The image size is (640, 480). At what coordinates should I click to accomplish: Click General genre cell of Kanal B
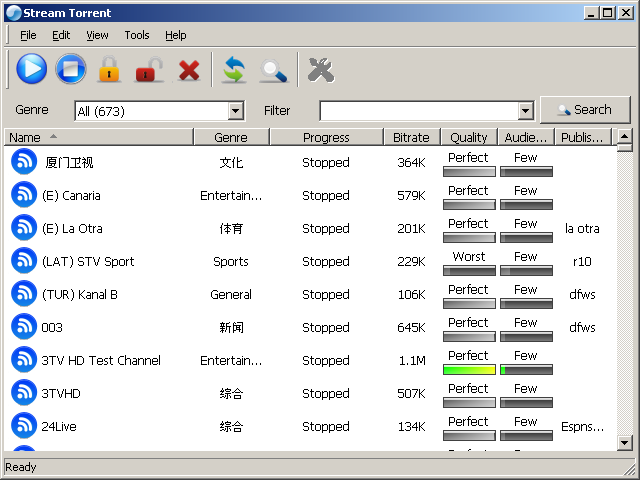[231, 295]
